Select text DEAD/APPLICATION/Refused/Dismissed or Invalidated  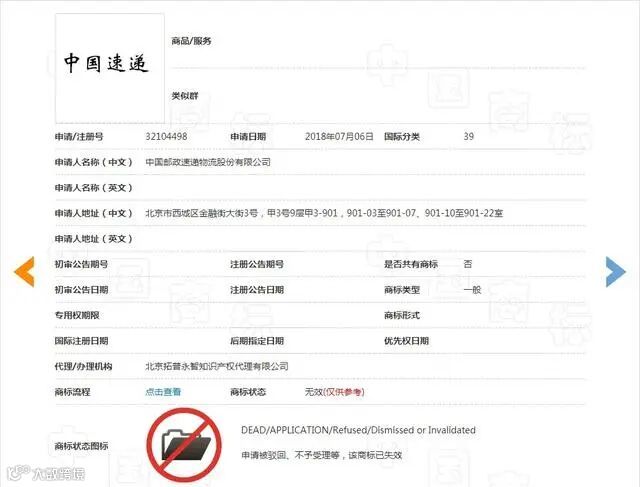pyautogui.click(x=358, y=430)
